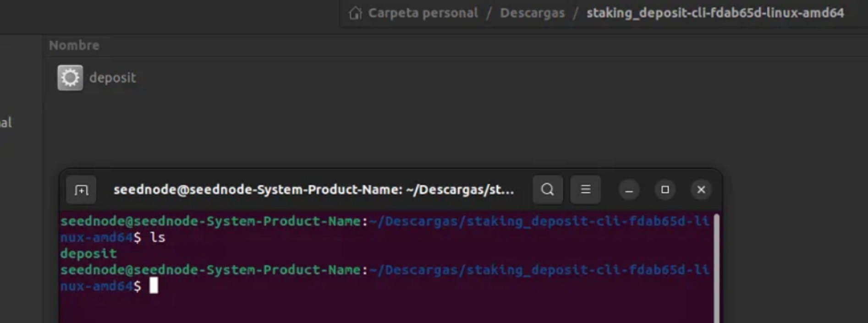Navigate to the Descargas breadcrumb folder
The width and height of the screenshot is (868, 323).
[532, 13]
